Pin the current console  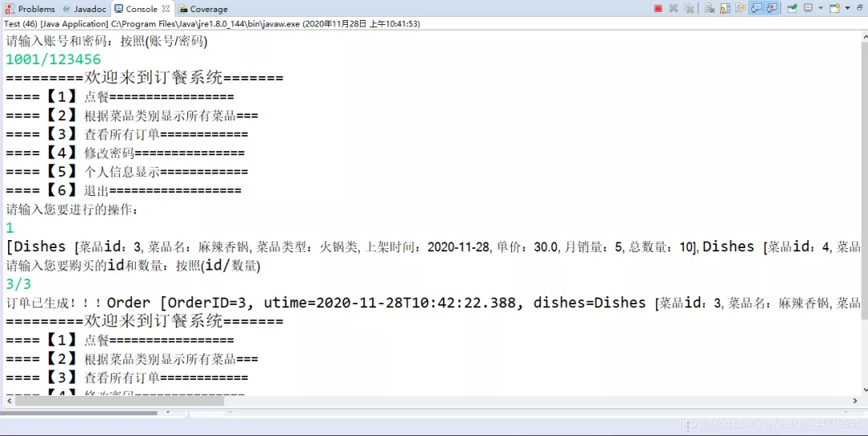[792, 8]
